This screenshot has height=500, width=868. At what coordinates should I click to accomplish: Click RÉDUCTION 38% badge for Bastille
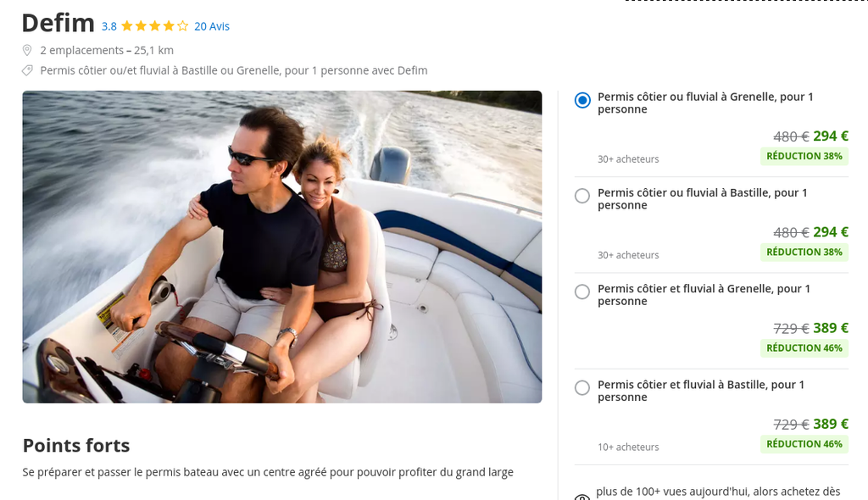[804, 252]
